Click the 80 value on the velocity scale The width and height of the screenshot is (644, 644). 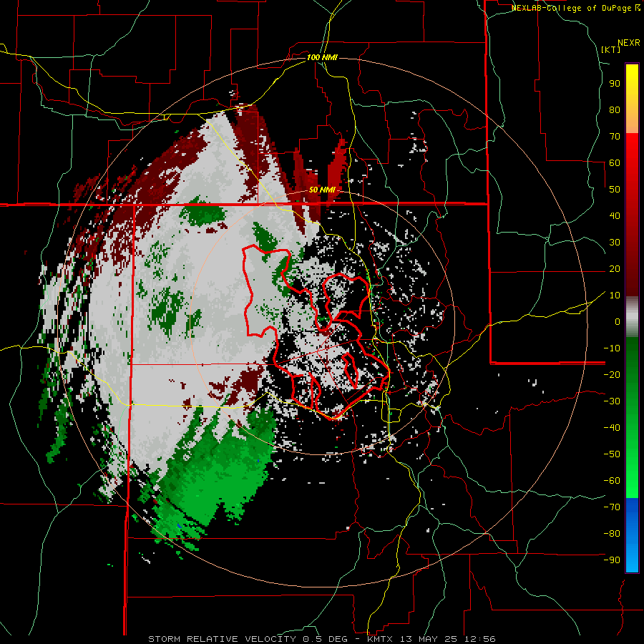(x=615, y=109)
